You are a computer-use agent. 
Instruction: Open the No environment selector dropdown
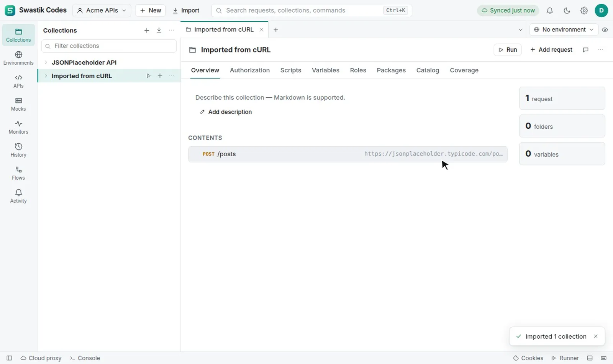point(564,30)
